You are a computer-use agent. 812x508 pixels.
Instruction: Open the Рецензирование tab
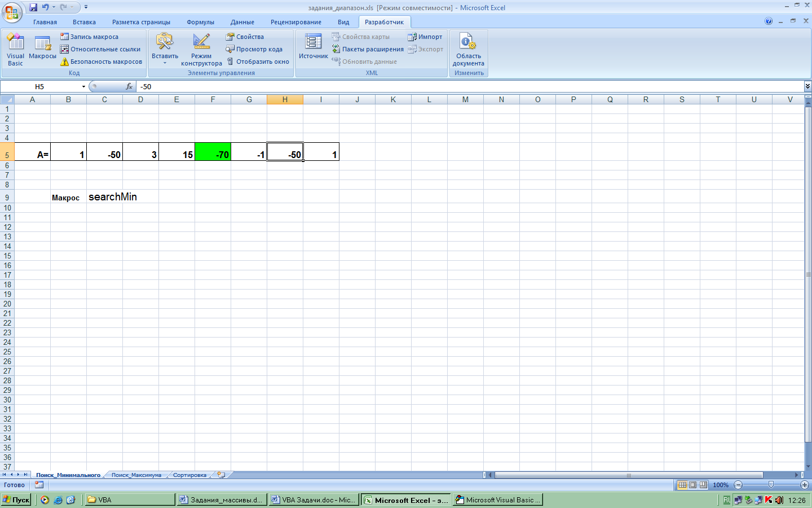click(x=295, y=22)
